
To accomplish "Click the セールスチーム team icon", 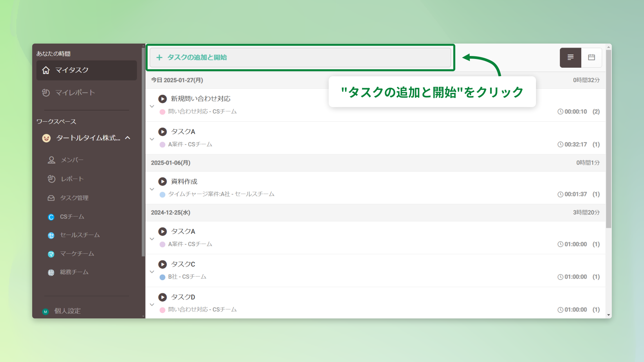I will point(51,235).
